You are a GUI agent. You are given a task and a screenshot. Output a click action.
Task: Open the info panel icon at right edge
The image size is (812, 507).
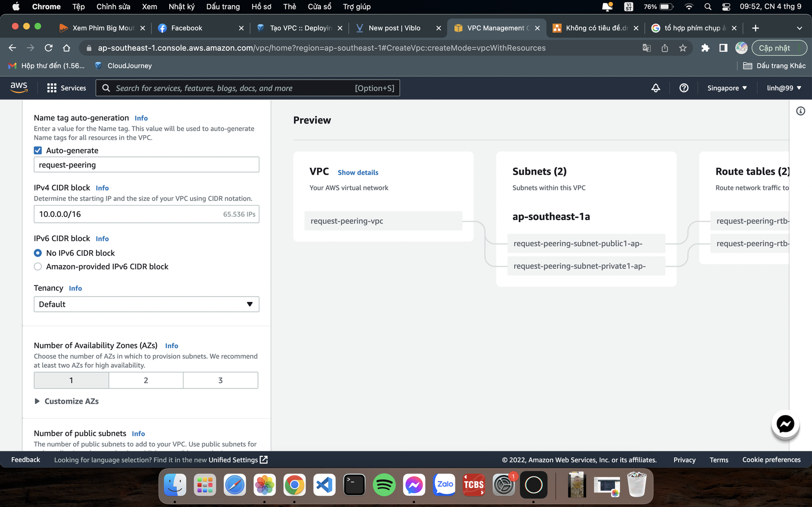[x=801, y=111]
